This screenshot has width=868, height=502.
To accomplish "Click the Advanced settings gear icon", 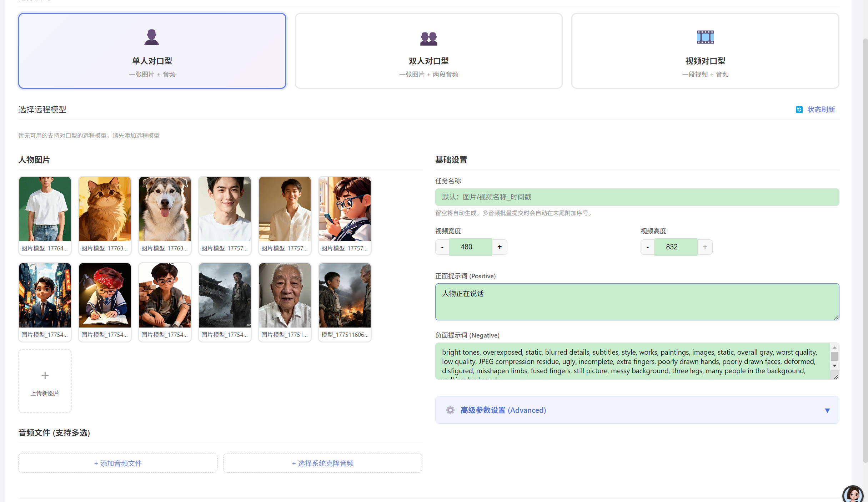I will coord(450,410).
